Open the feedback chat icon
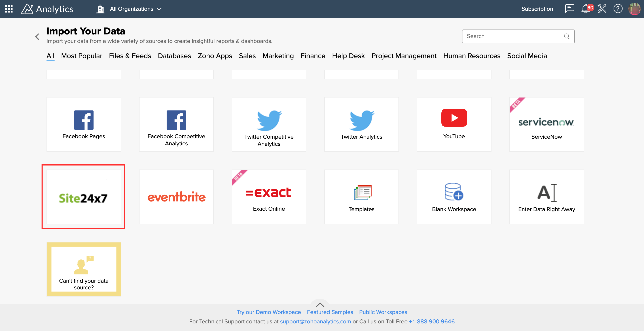The image size is (644, 331). click(570, 9)
